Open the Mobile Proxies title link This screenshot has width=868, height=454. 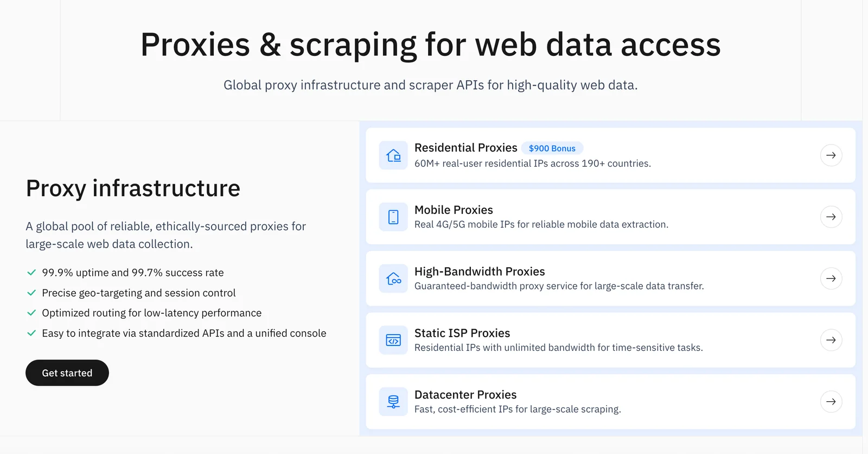[454, 210]
